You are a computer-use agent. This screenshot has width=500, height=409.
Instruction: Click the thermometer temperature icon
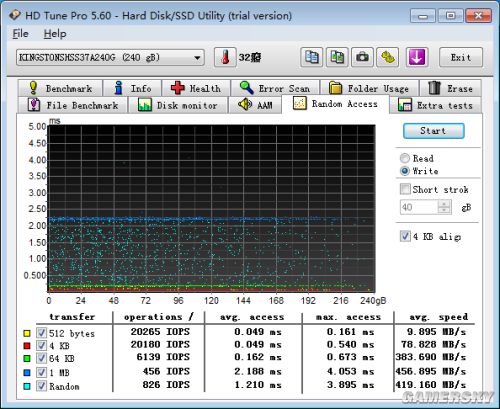click(225, 57)
